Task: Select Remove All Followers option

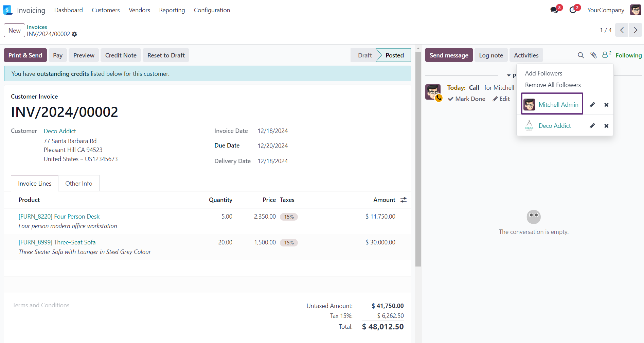Action: pyautogui.click(x=553, y=85)
